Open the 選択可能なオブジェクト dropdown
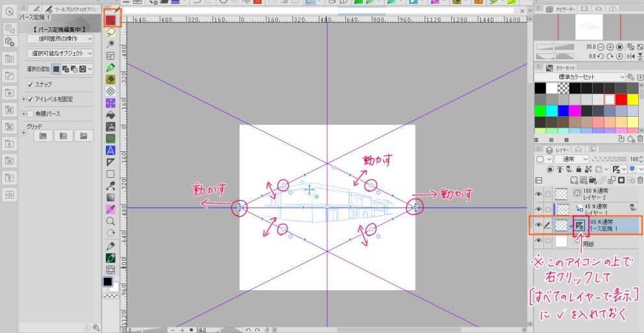The width and height of the screenshot is (644, 333). tap(60, 53)
